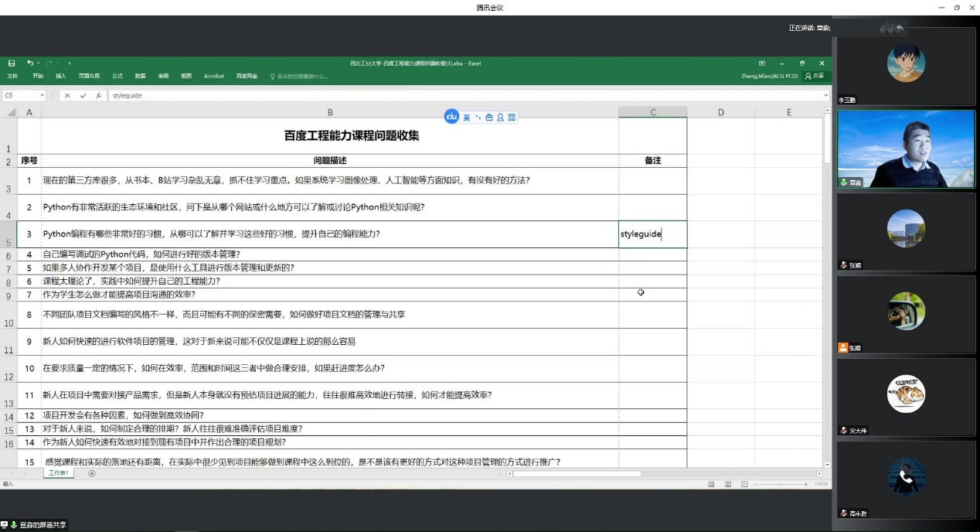Open the Baidu IME toolbox grid icon
Screen dimensions: 980x532
(x=512, y=118)
